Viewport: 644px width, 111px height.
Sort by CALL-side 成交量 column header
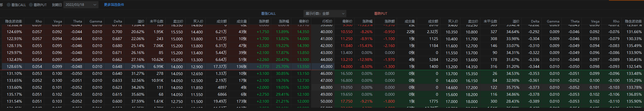pyautogui.click(x=242, y=21)
